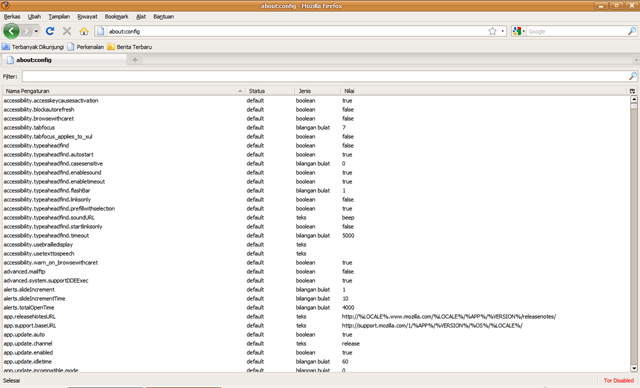The width and height of the screenshot is (640, 388).
Task: Open a new tab with plus button
Action: [135, 60]
